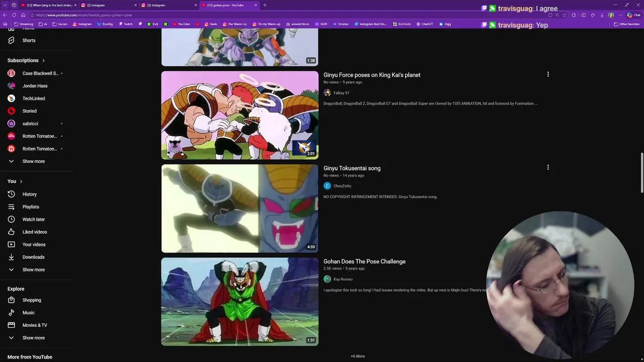The image size is (644, 362).
Task: Open the KickTools bookmark
Action: [401, 24]
